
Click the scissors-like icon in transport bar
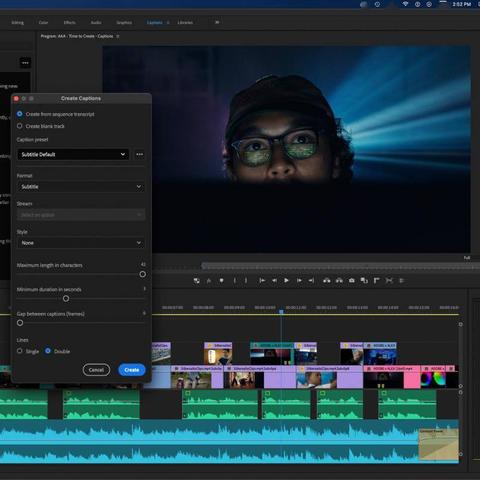(x=389, y=280)
